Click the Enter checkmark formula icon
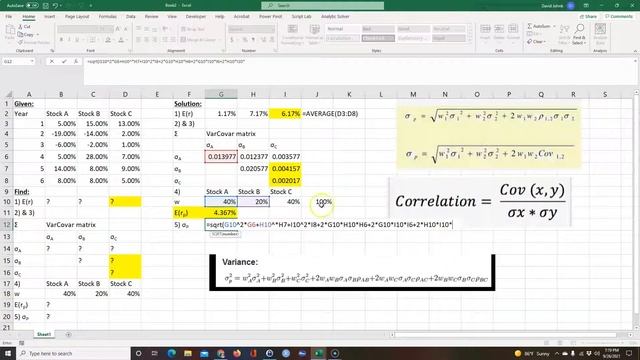The height and width of the screenshot is (360, 640). pyautogui.click(x=64, y=62)
